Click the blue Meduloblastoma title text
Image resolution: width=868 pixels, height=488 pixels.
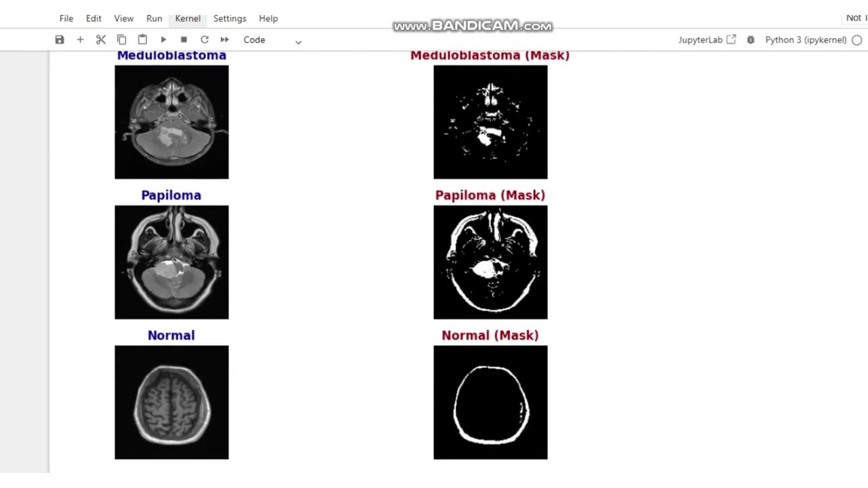pyautogui.click(x=172, y=56)
